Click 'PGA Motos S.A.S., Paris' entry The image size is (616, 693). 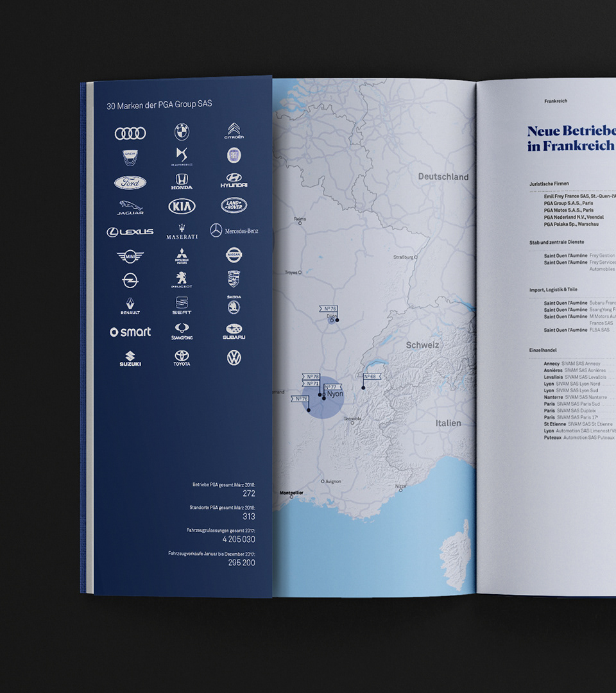(x=569, y=210)
